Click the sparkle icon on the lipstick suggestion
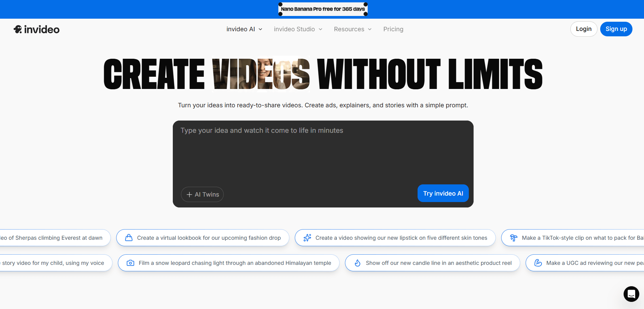The width and height of the screenshot is (644, 309). [307, 238]
